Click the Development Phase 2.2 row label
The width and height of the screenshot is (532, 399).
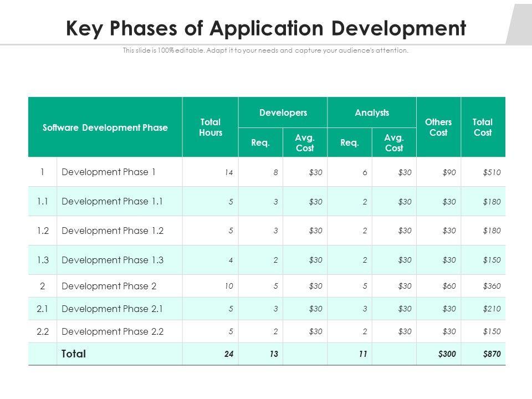[x=112, y=331]
